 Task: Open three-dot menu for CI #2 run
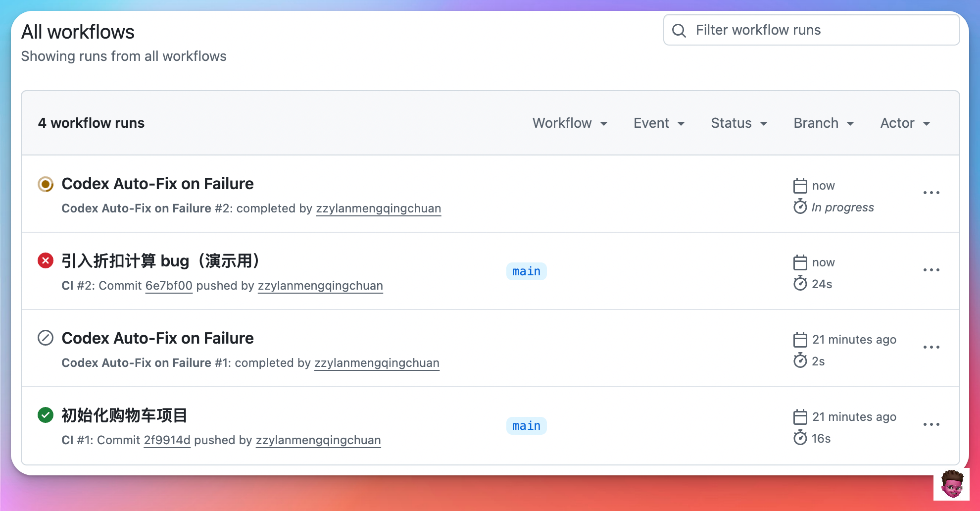coord(931,270)
